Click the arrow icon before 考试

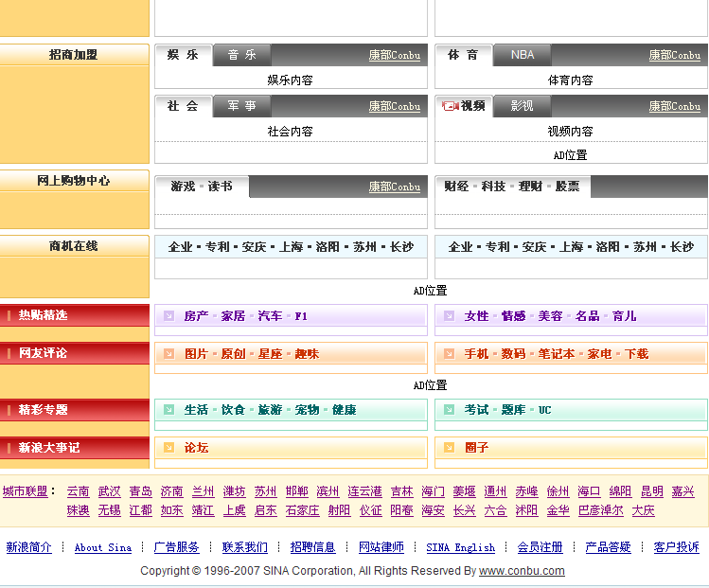(449, 410)
